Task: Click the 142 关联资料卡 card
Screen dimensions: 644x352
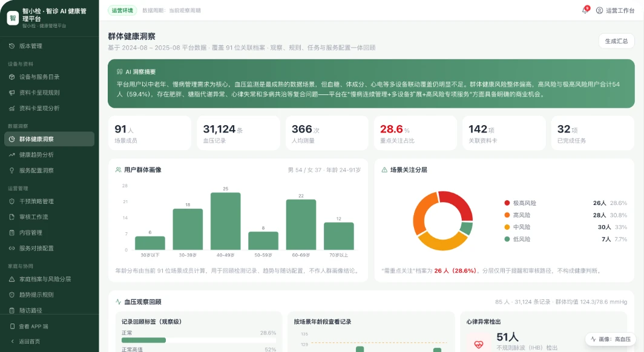Action: point(504,133)
